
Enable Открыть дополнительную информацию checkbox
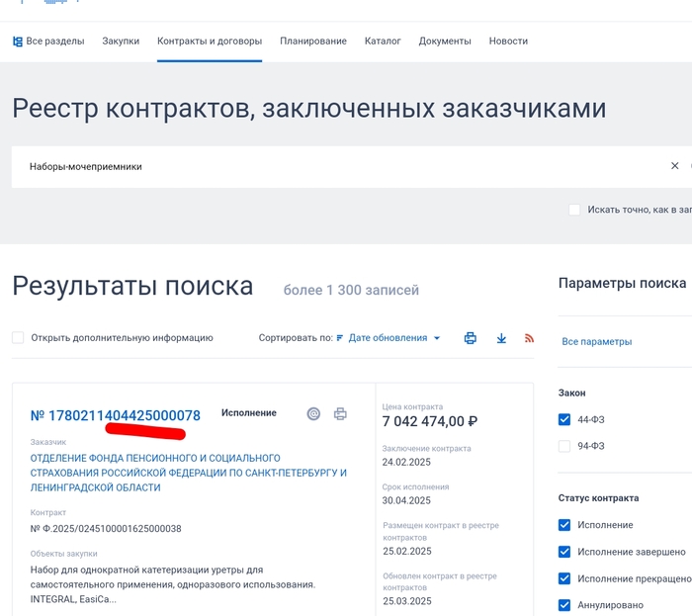pyautogui.click(x=18, y=338)
